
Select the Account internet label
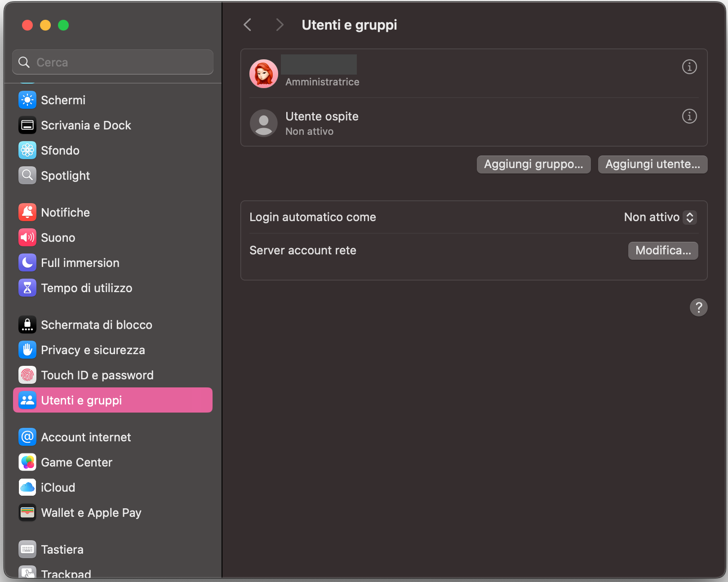(86, 437)
